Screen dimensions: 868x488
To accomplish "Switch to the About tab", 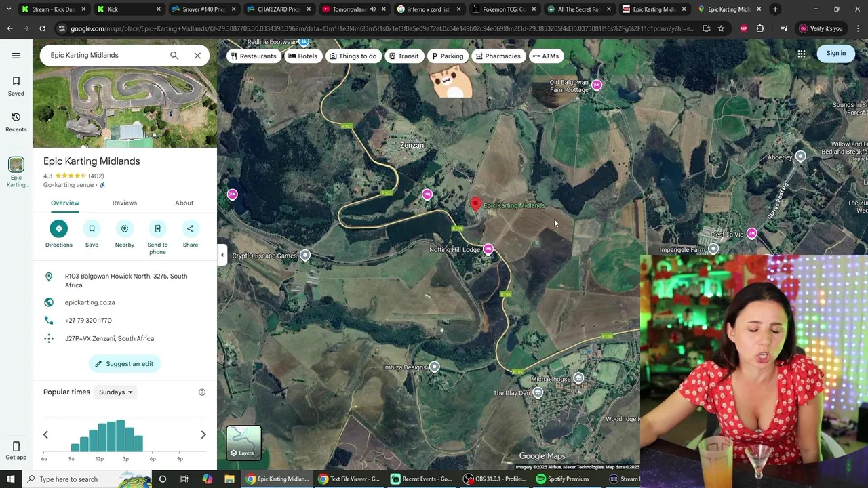I will tap(184, 203).
